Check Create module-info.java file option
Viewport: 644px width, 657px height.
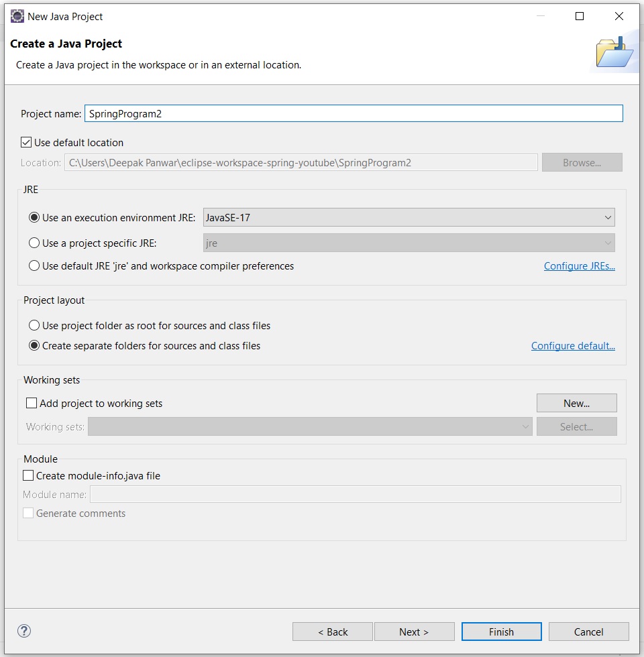click(x=28, y=475)
